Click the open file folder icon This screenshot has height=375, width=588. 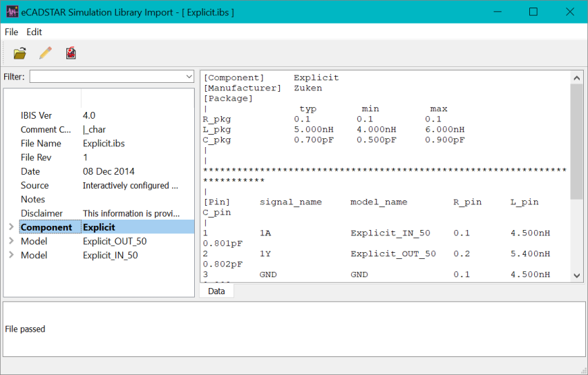point(20,52)
